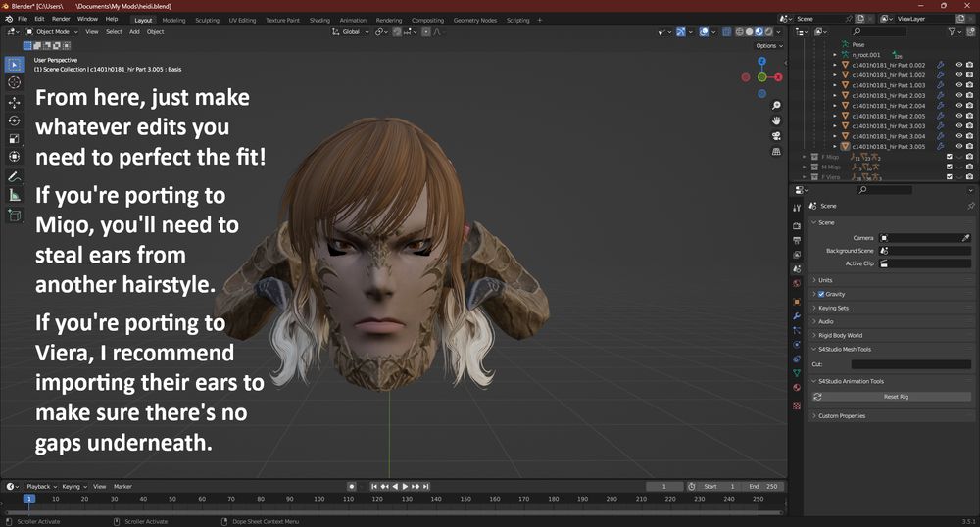Open the Material properties tab
Image resolution: width=980 pixels, height=527 pixels.
(797, 387)
